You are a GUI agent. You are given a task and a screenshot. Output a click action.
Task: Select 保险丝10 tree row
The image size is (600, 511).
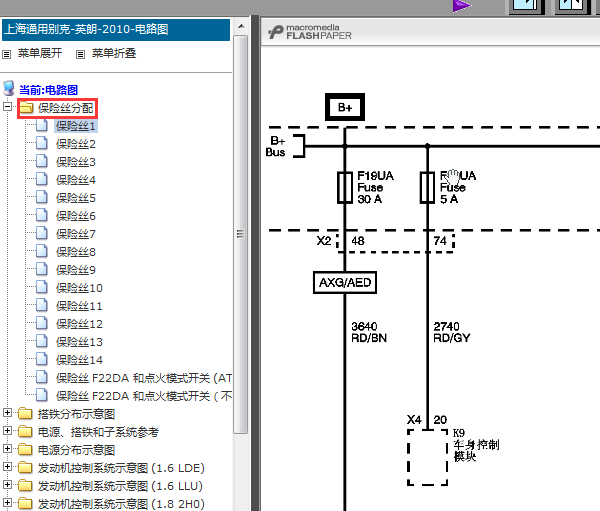coord(79,288)
